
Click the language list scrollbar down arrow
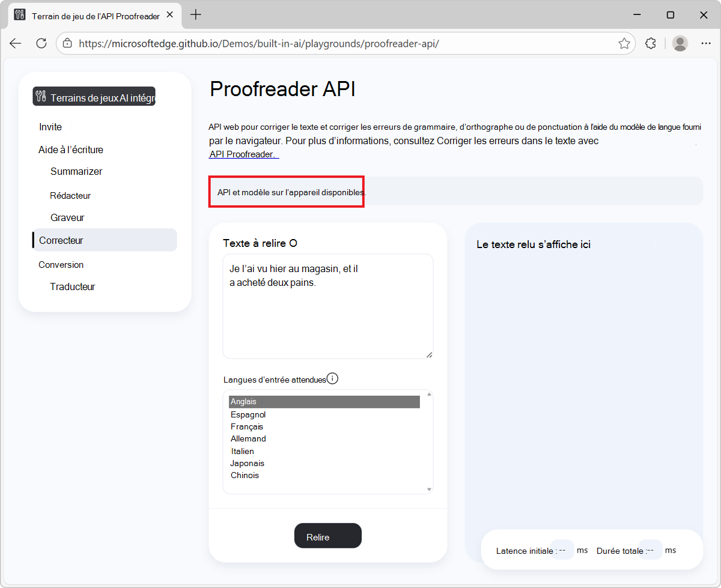(x=429, y=489)
